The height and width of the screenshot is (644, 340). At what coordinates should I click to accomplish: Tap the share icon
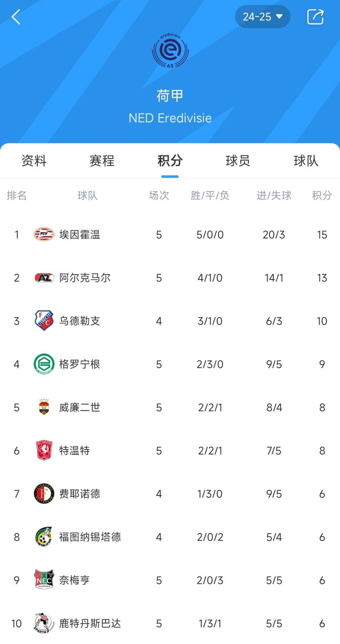(315, 17)
